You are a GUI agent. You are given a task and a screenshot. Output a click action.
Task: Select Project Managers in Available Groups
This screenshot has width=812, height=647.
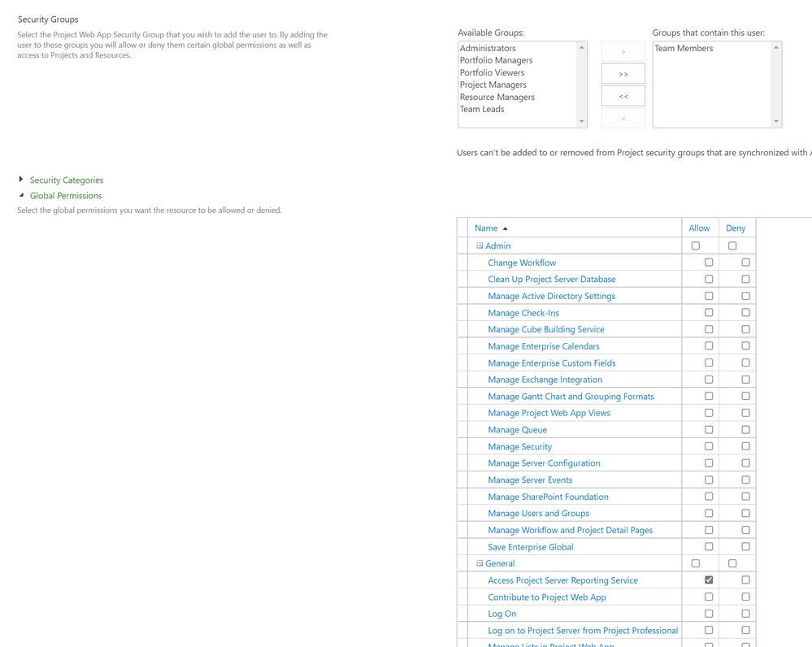point(493,85)
